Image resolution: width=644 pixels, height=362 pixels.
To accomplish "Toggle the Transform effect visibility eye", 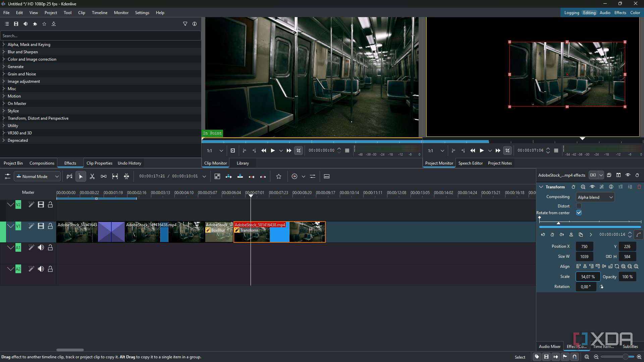I will tap(592, 187).
